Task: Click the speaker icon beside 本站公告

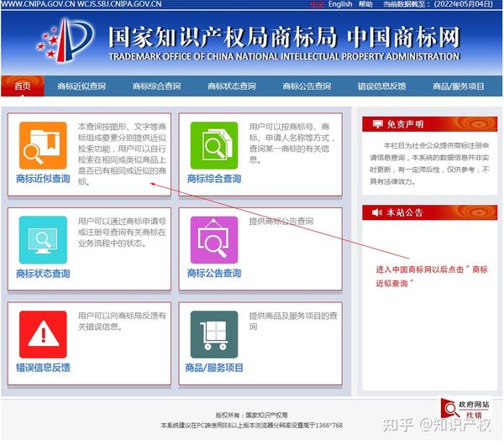Action: coord(377,212)
